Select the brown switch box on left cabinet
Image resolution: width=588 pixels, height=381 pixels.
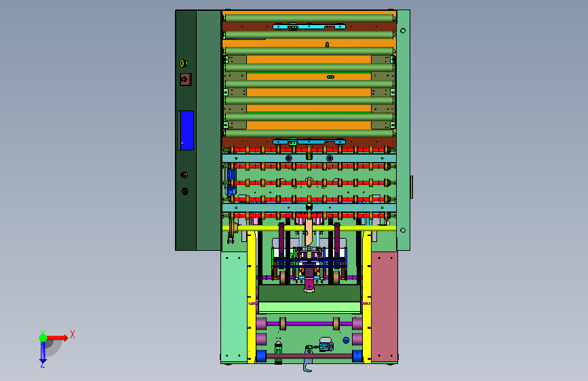[x=185, y=79]
